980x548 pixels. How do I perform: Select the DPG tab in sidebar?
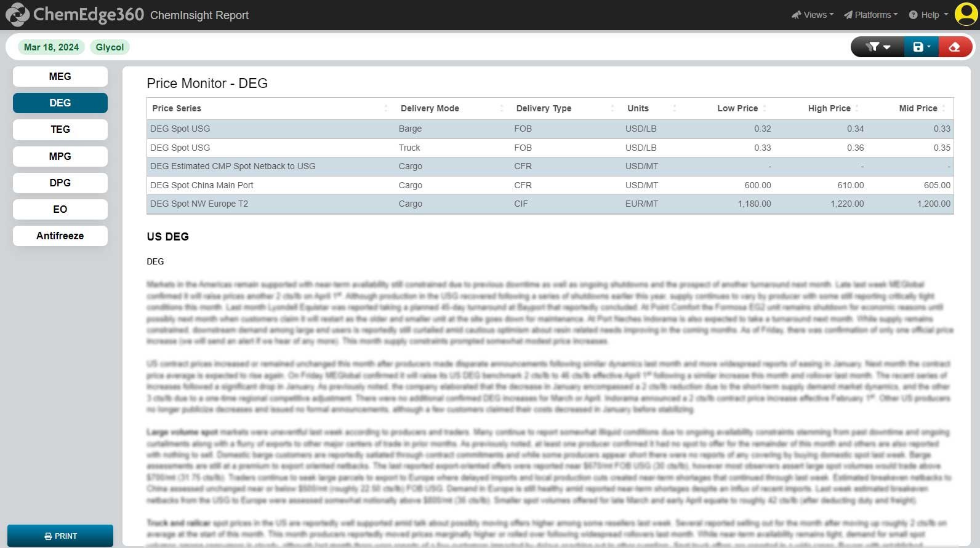pos(60,183)
